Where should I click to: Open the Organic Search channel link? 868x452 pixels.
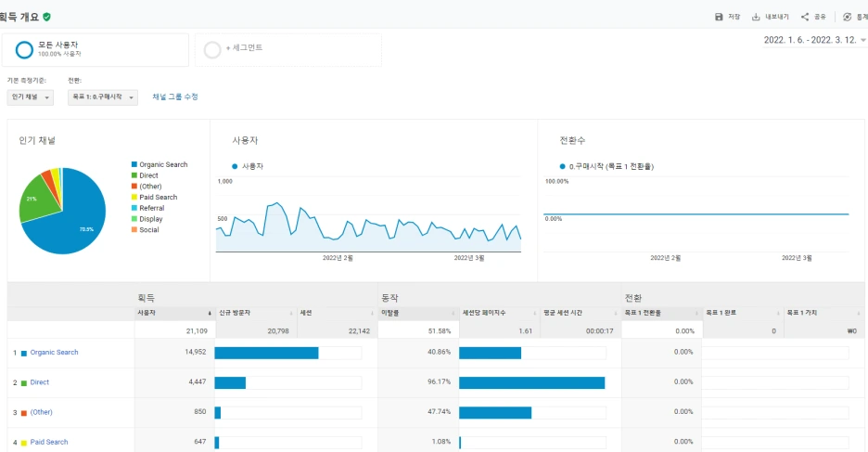(54, 353)
